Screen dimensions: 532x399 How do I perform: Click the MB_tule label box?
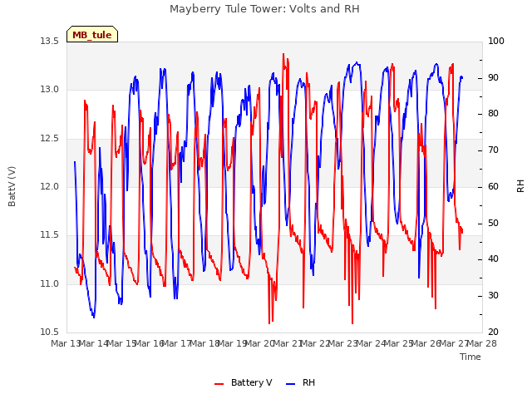pos(92,34)
